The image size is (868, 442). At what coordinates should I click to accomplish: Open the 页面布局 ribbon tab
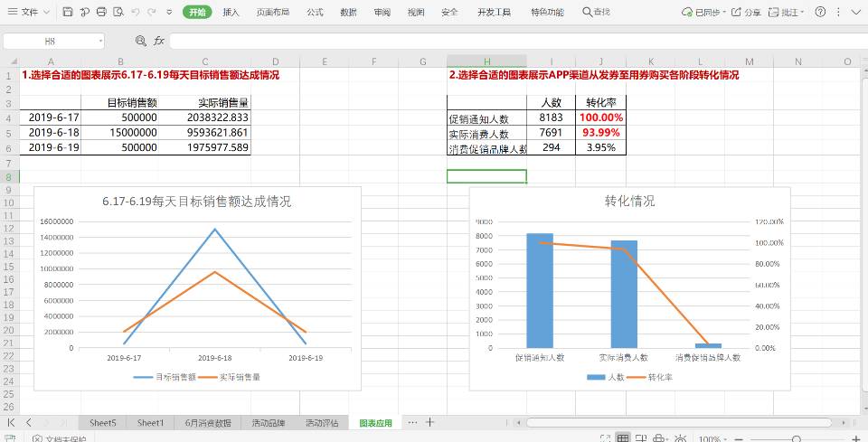coord(272,12)
